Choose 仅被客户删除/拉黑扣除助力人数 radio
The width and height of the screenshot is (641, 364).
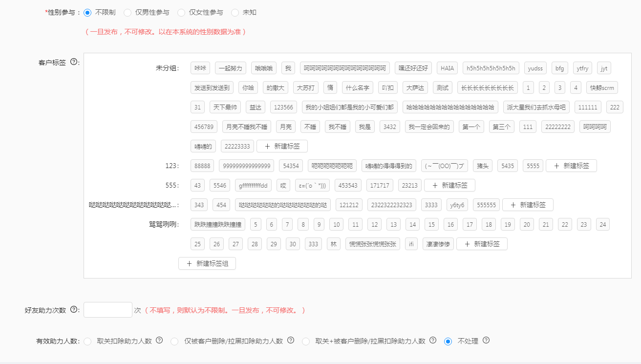(x=174, y=342)
